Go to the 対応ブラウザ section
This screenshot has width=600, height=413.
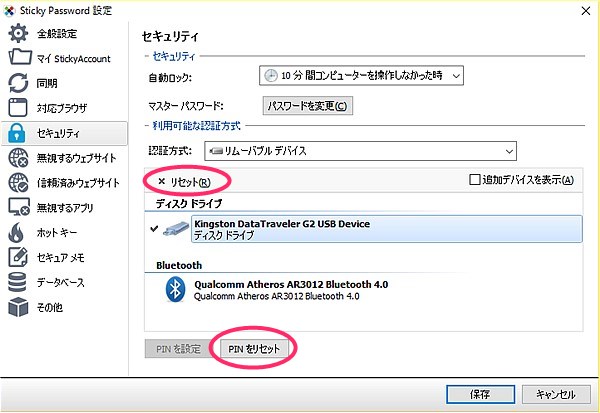64,108
